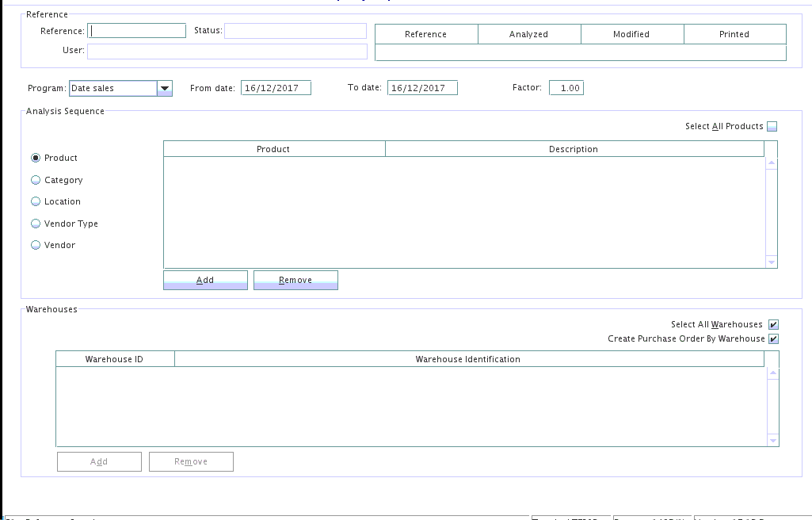Enable the Select All Products checkbox
The width and height of the screenshot is (812, 520).
coord(772,126)
